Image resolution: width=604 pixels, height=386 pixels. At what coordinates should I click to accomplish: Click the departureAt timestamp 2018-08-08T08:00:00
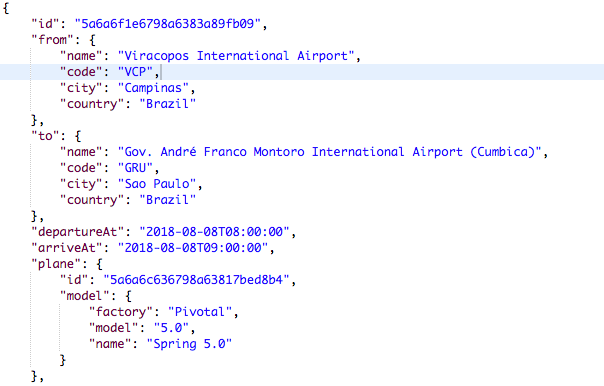(214, 232)
